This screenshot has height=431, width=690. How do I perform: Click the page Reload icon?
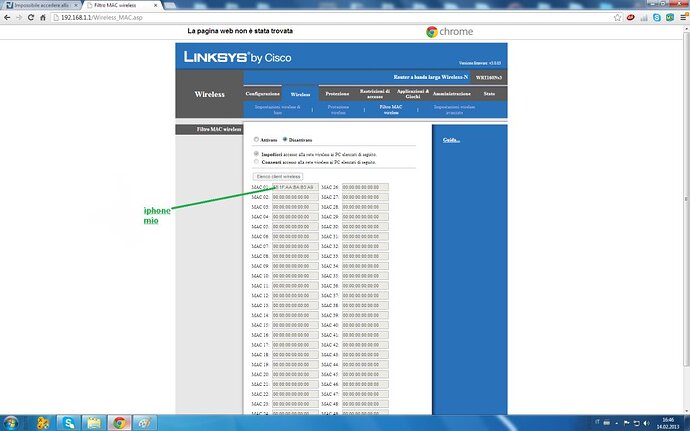pyautogui.click(x=33, y=17)
